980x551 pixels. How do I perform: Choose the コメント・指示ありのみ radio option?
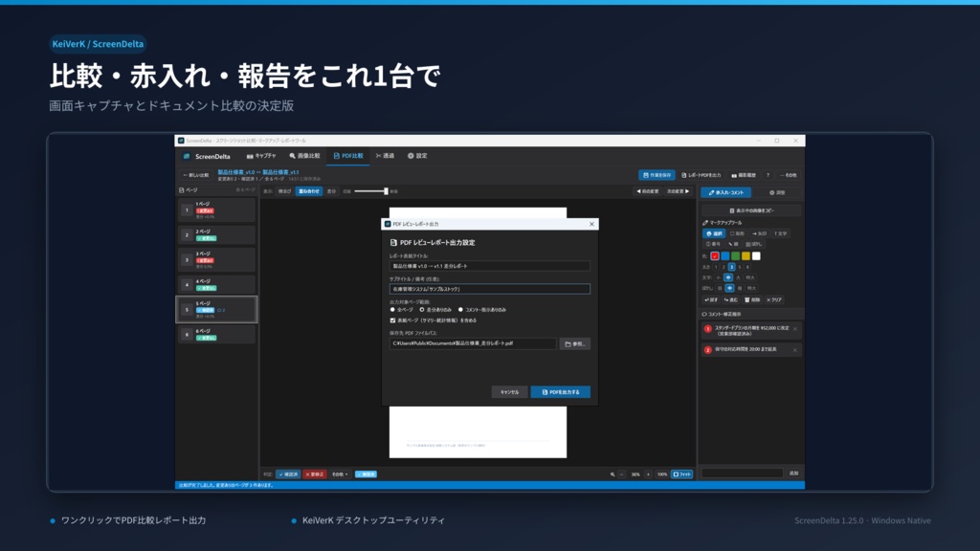pos(482,310)
